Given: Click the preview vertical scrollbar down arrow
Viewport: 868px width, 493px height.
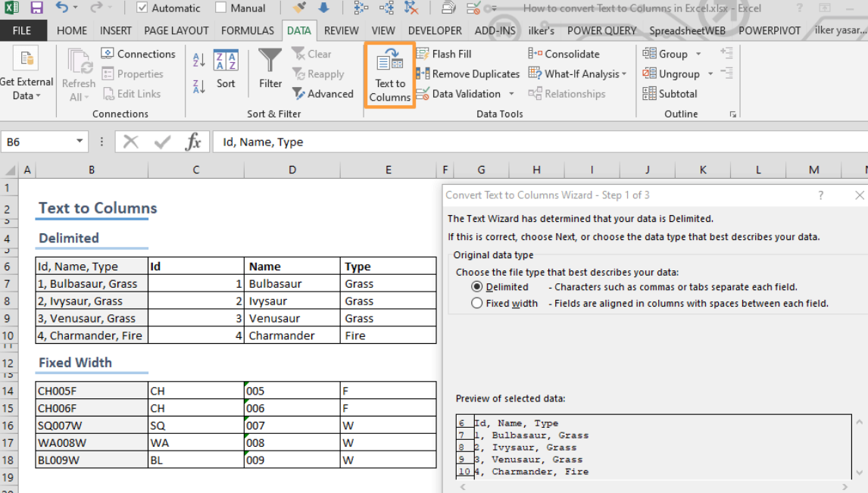Looking at the screenshot, I should pos(859,473).
